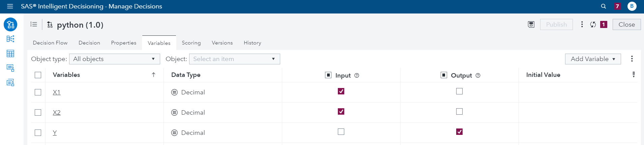Click the Close button

click(x=626, y=25)
